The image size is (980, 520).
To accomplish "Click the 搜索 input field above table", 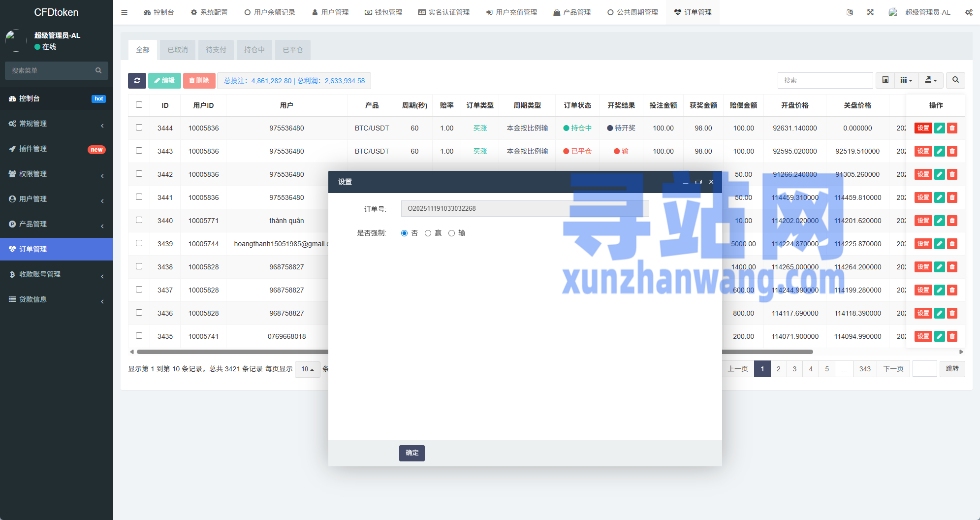I will [x=824, y=80].
